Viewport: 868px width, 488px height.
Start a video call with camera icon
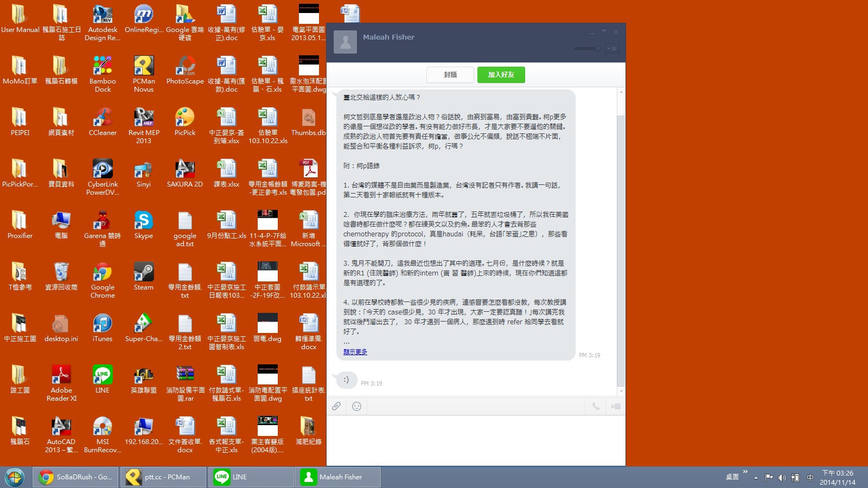[x=616, y=406]
